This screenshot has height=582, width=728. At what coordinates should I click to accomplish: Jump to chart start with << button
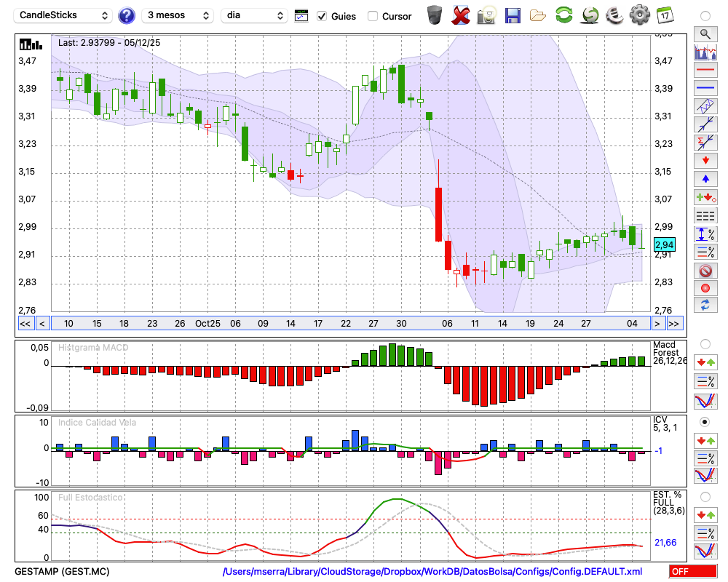(x=25, y=324)
